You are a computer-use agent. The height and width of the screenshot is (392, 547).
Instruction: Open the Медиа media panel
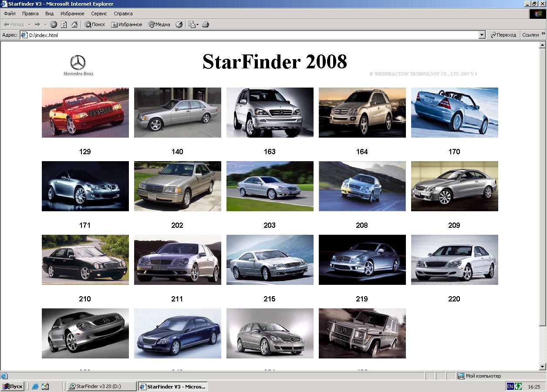pyautogui.click(x=159, y=24)
